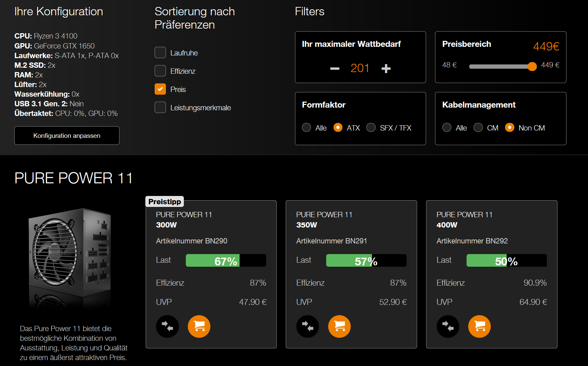Increase the maximum wattage with plus
The image size is (588, 366).
pyautogui.click(x=386, y=69)
